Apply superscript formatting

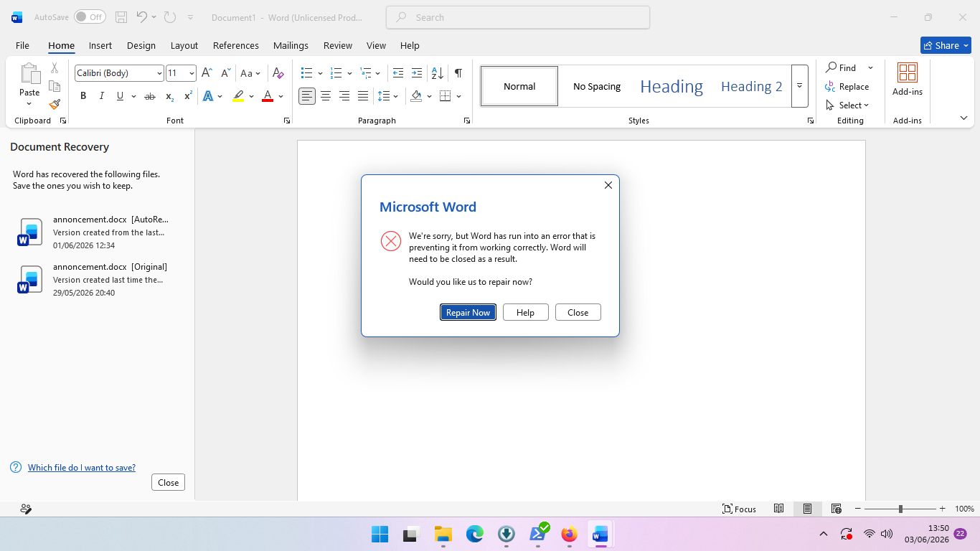[x=188, y=96]
